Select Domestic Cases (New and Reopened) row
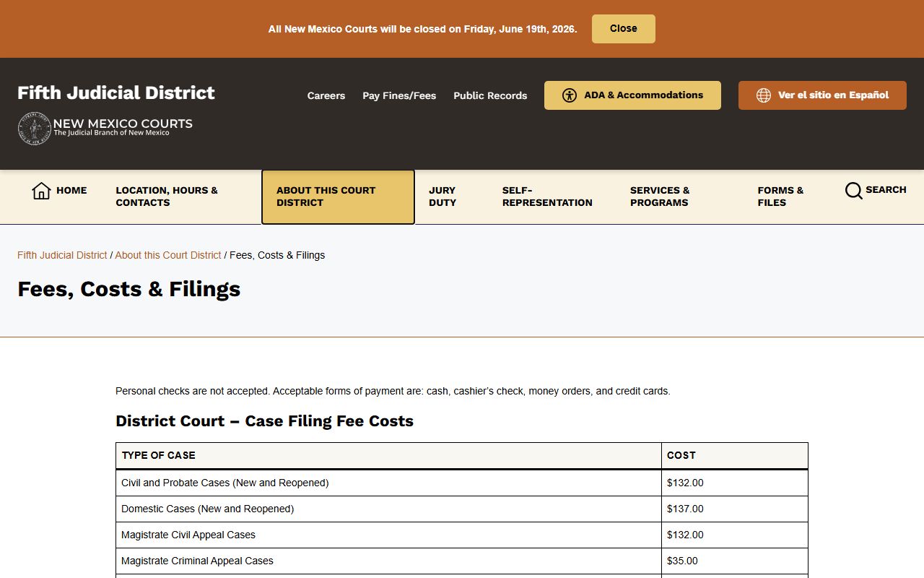924x578 pixels. pos(462,509)
